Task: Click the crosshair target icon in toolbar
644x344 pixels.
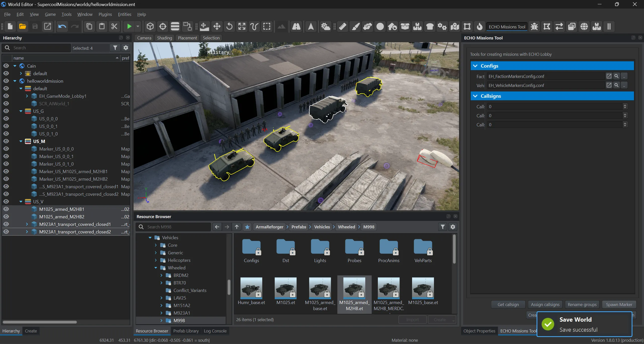Action: coord(163,26)
